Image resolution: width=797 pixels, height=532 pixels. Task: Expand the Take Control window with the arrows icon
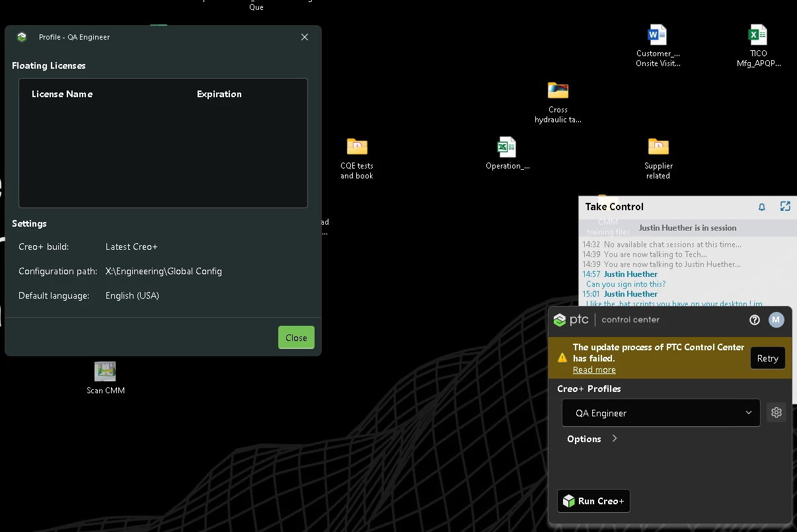pyautogui.click(x=785, y=206)
